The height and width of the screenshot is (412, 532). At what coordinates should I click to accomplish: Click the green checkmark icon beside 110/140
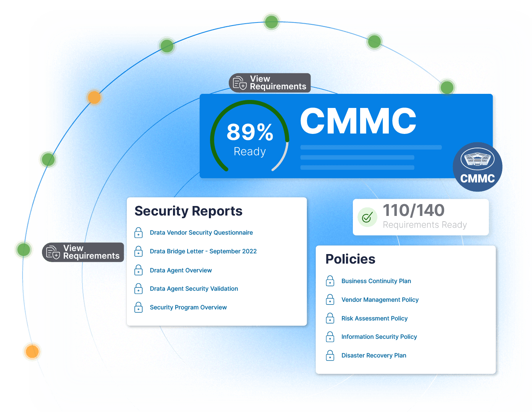(367, 217)
